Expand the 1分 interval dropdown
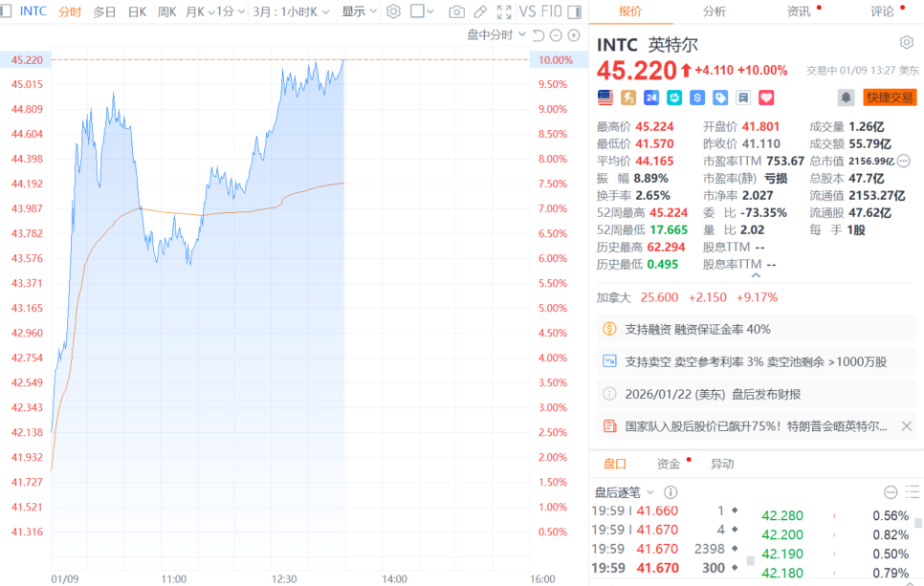 tap(231, 11)
